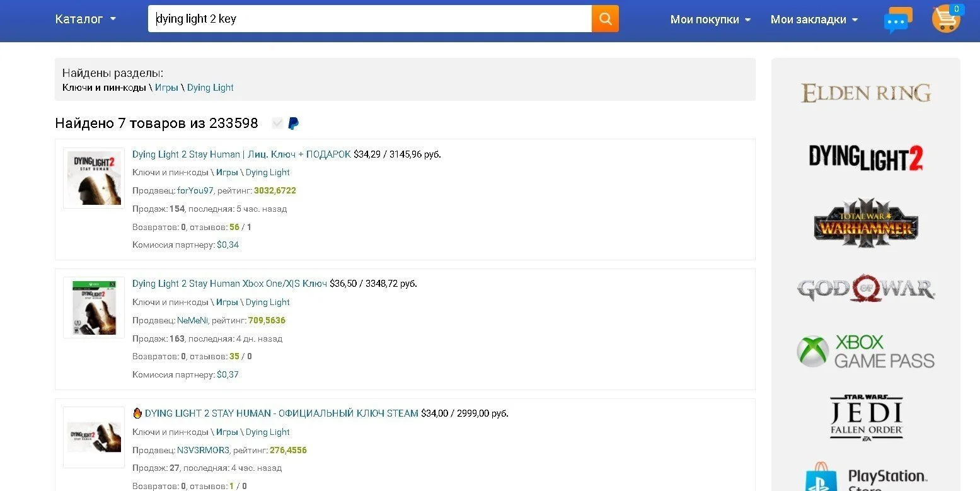980x491 pixels.
Task: Click the positive reviews count 56
Action: tap(234, 227)
